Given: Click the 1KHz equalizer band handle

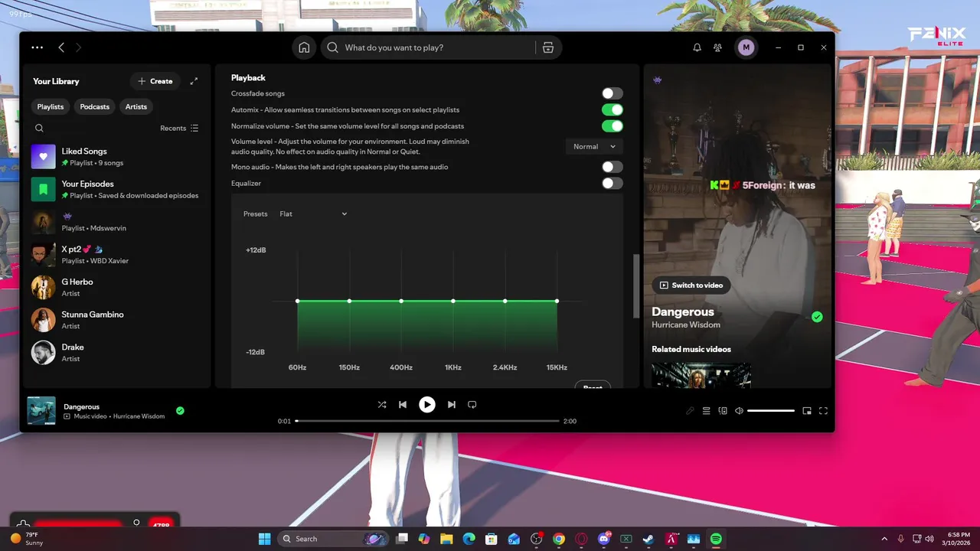Looking at the screenshot, I should click(453, 301).
